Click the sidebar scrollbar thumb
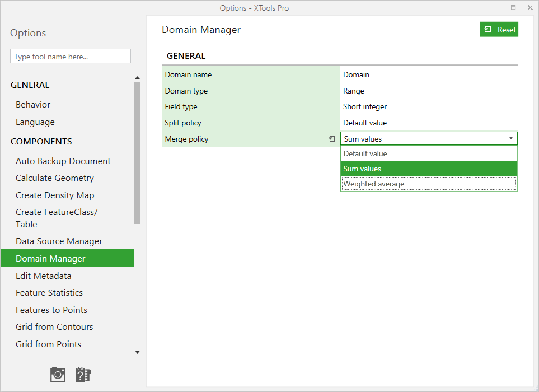 click(138, 153)
